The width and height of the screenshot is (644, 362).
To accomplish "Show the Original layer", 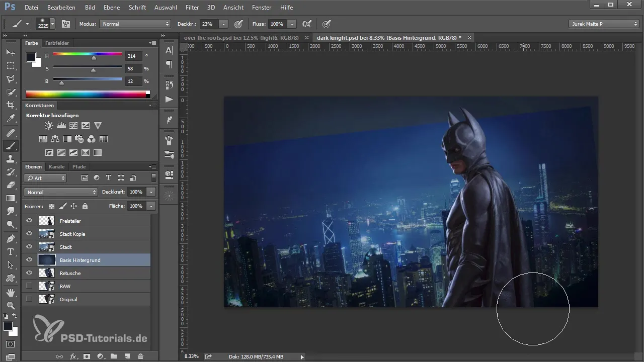I will coord(29,299).
